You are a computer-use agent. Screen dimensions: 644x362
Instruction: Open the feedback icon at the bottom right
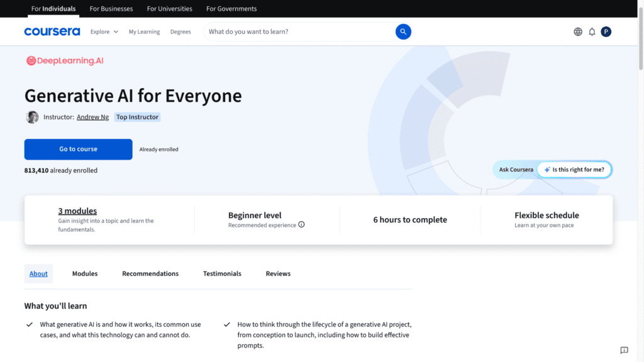tap(624, 350)
